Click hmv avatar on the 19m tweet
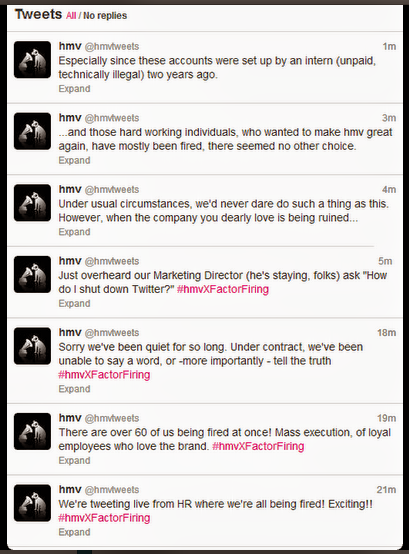 (x=32, y=431)
